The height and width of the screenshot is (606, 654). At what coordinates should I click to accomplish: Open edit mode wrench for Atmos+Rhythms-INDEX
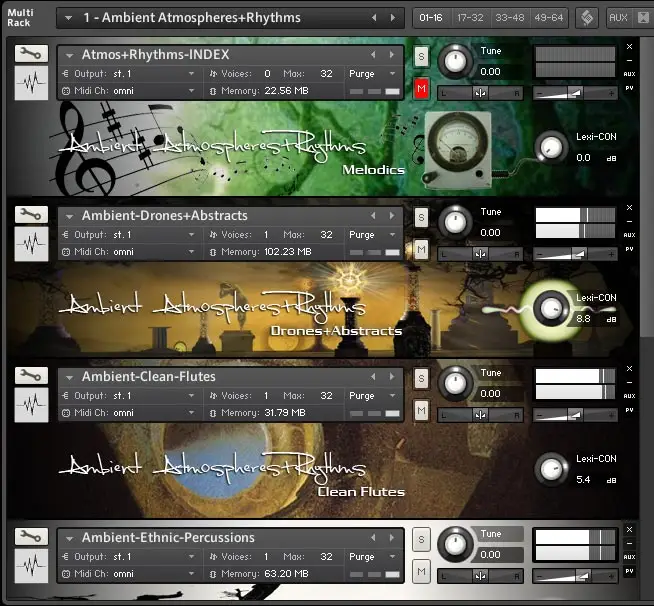[31, 53]
